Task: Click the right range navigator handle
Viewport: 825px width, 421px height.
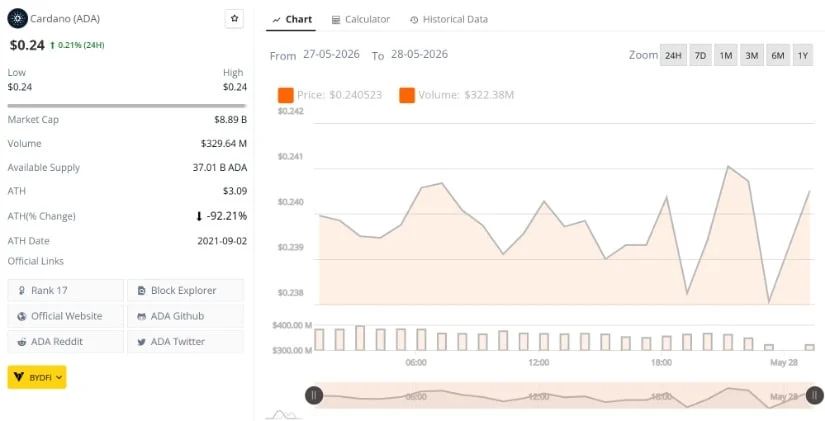Action: (x=814, y=395)
